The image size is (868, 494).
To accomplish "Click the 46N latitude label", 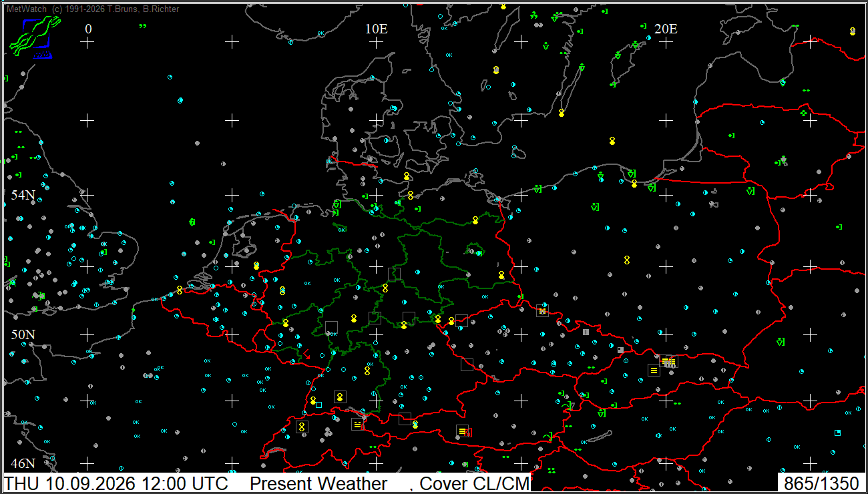I will click(23, 463).
